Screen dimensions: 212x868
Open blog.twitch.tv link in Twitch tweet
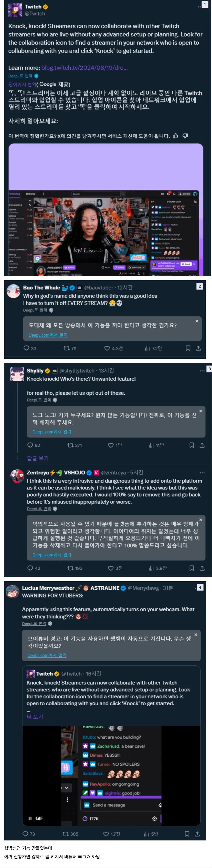(x=85, y=67)
